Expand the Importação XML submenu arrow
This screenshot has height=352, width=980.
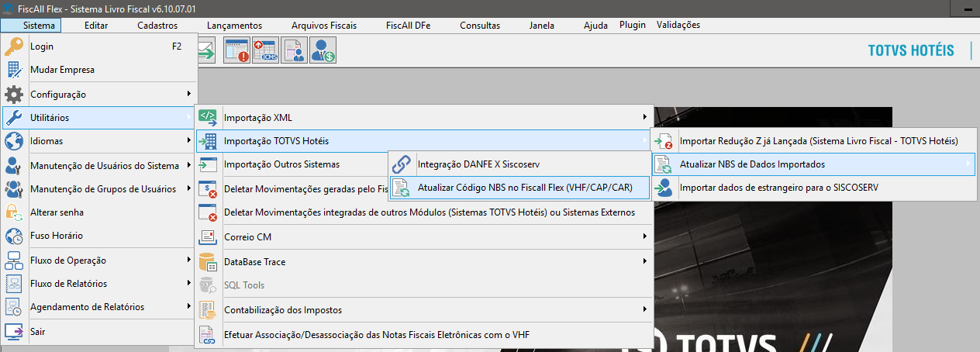click(x=644, y=117)
